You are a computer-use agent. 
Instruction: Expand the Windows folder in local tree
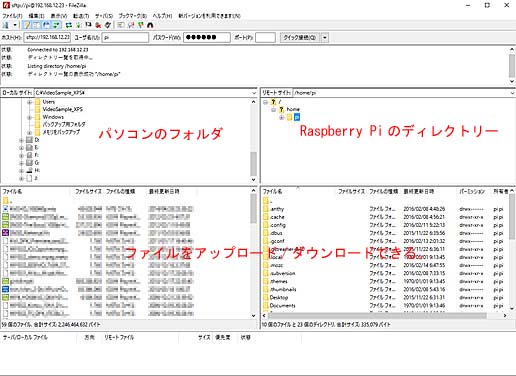tap(29, 117)
